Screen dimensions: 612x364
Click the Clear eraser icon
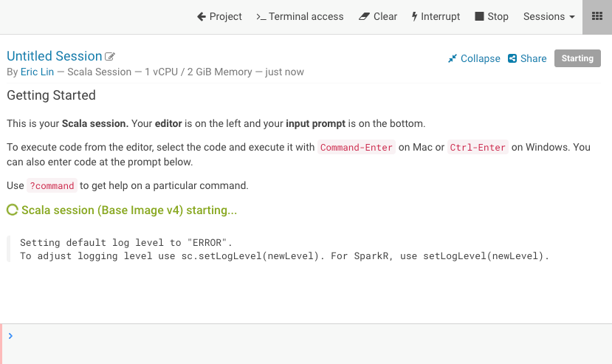tap(363, 16)
